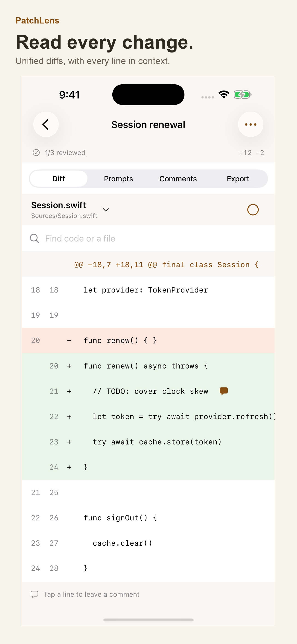Select added line func renew() async throws
The image size is (297, 644).
tap(148, 366)
